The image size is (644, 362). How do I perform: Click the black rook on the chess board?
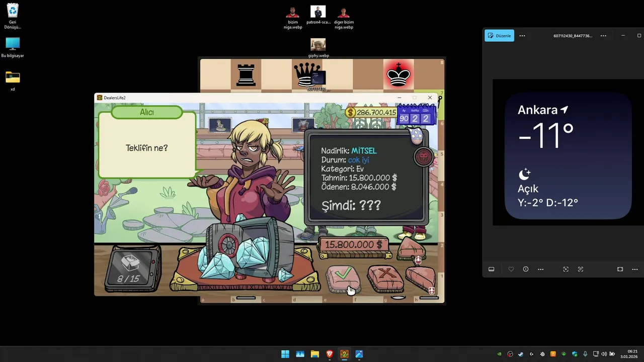coord(246,75)
